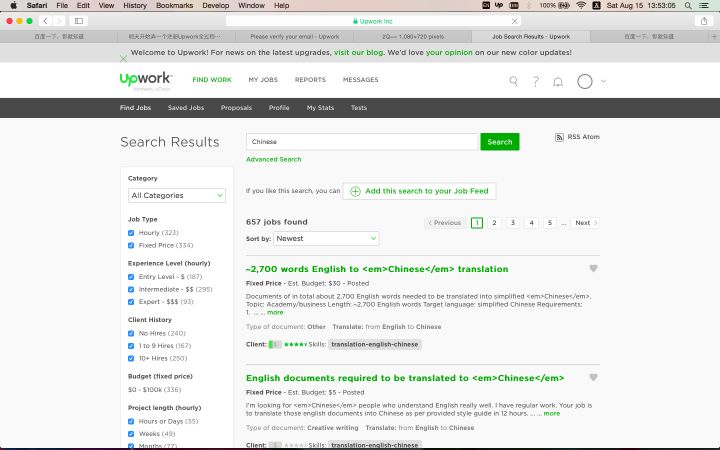Open Wi-Fi status menu
The image size is (720, 450).
pos(581,6)
